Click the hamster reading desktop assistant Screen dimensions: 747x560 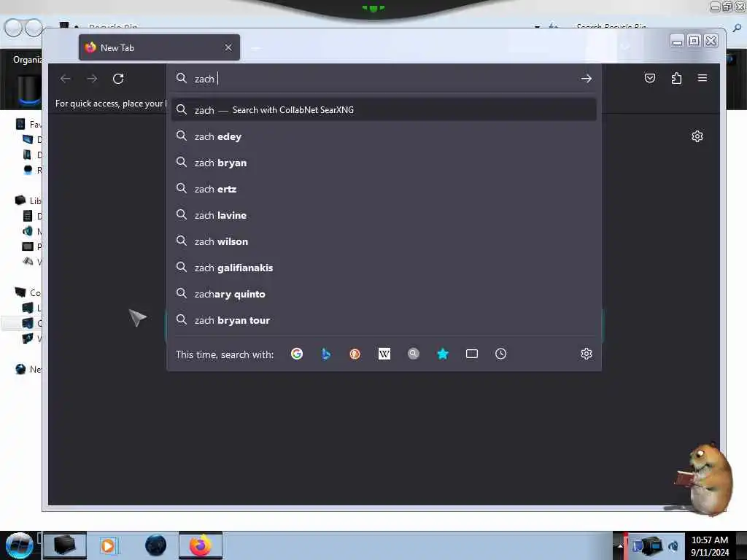705,480
